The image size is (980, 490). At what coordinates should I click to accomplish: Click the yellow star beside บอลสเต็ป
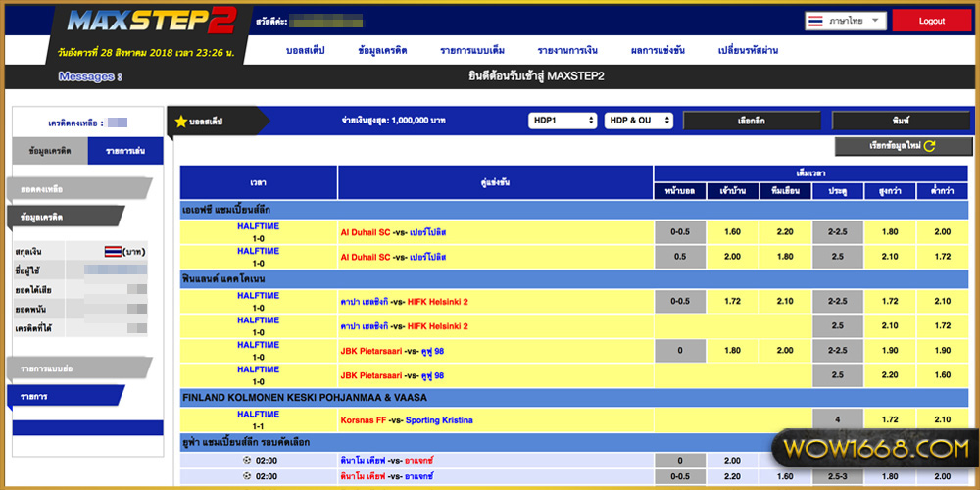point(181,122)
